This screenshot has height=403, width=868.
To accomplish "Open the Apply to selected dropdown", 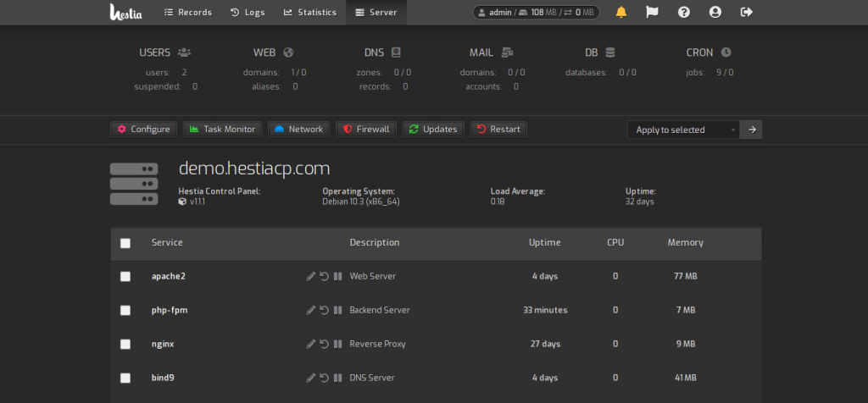I will (x=684, y=130).
